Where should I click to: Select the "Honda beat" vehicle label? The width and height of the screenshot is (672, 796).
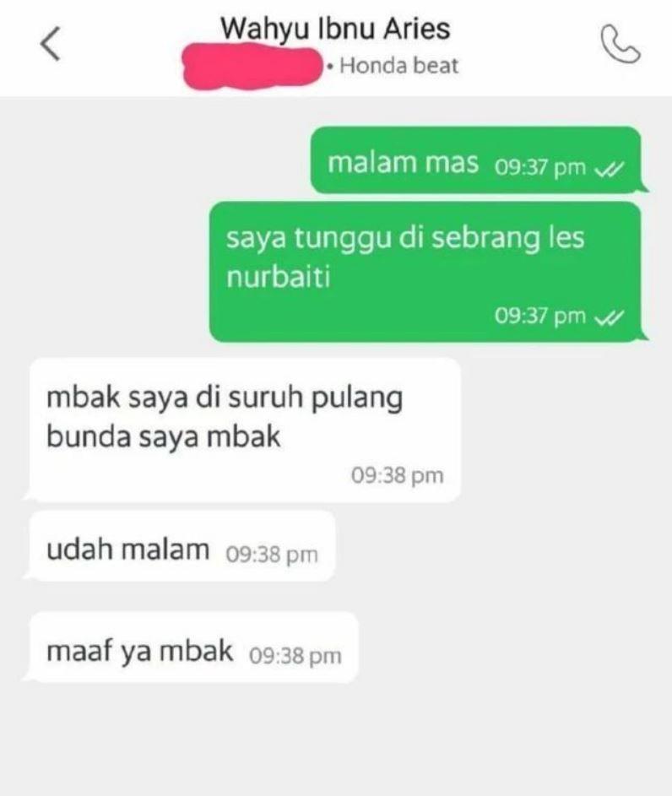(399, 66)
